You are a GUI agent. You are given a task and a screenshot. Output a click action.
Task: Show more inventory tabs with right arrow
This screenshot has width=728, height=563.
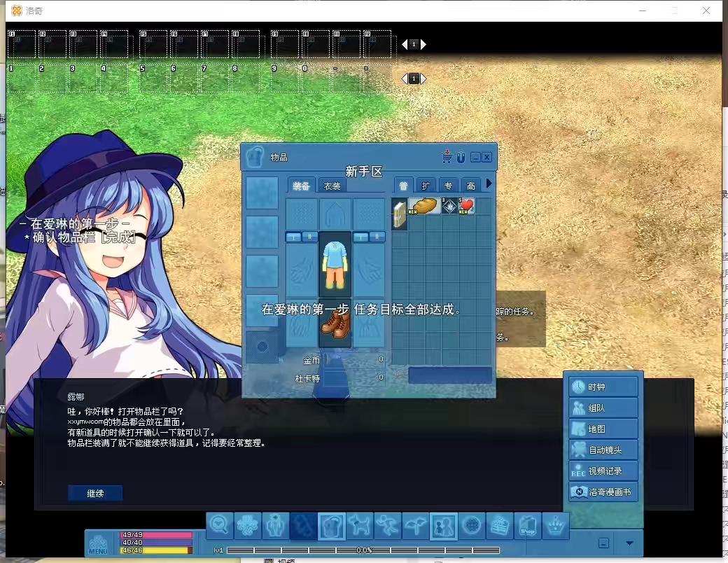click(x=489, y=184)
